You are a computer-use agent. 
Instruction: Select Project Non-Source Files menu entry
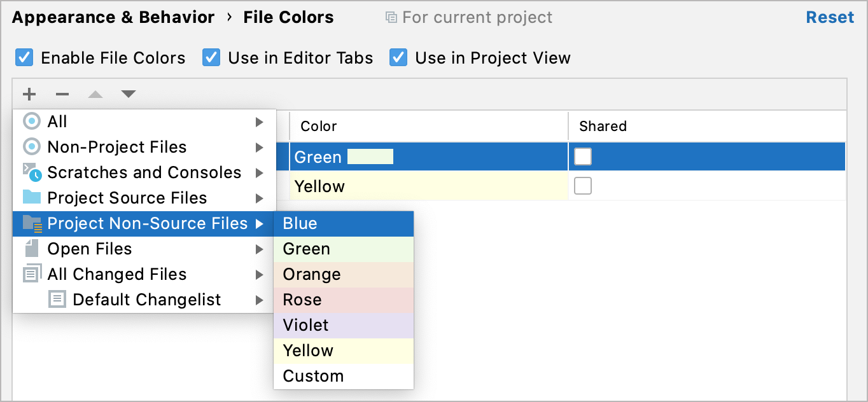pos(147,223)
